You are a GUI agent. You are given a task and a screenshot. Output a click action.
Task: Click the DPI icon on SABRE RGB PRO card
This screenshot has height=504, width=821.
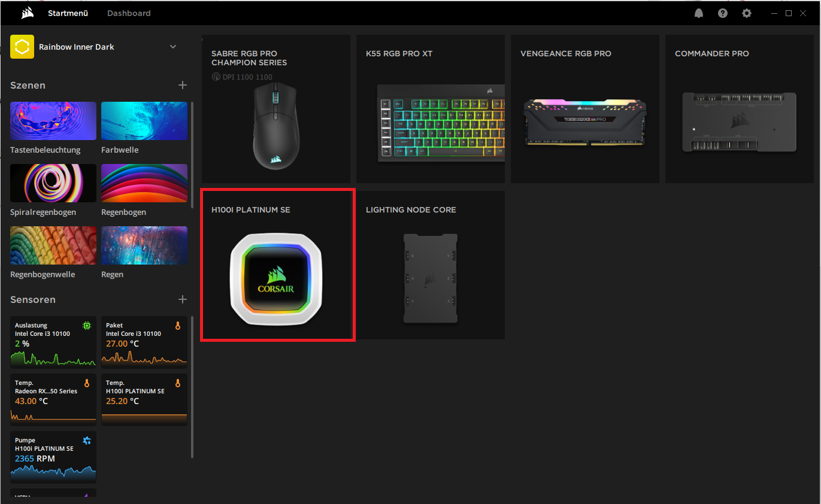[216, 77]
